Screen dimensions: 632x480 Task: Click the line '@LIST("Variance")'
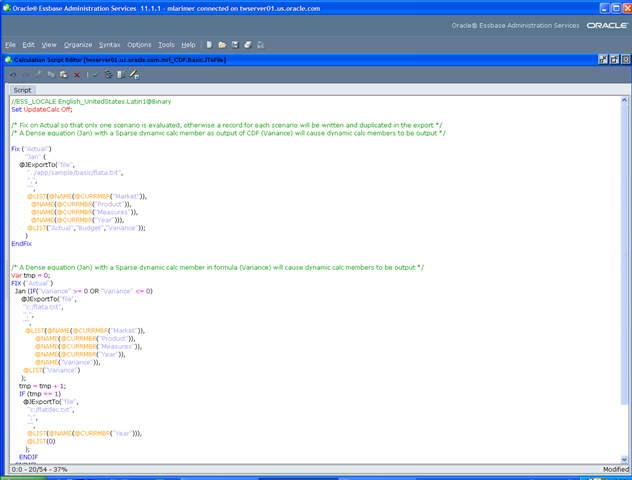(x=52, y=370)
